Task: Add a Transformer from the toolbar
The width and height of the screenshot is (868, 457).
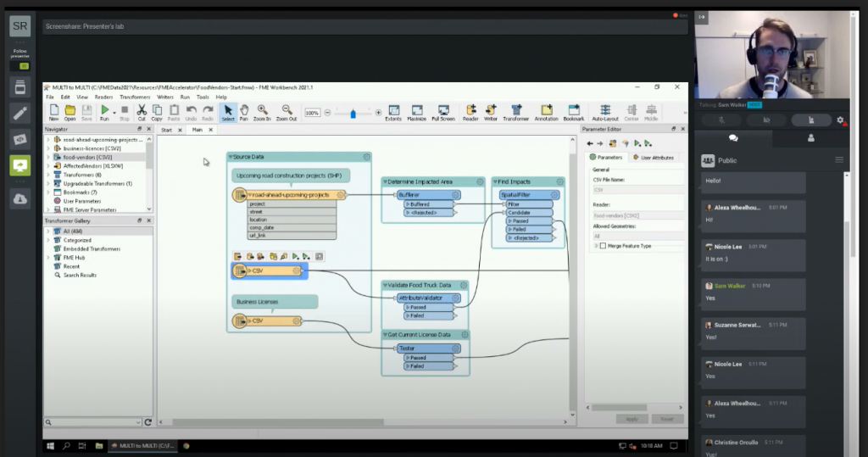Action: [x=516, y=113]
